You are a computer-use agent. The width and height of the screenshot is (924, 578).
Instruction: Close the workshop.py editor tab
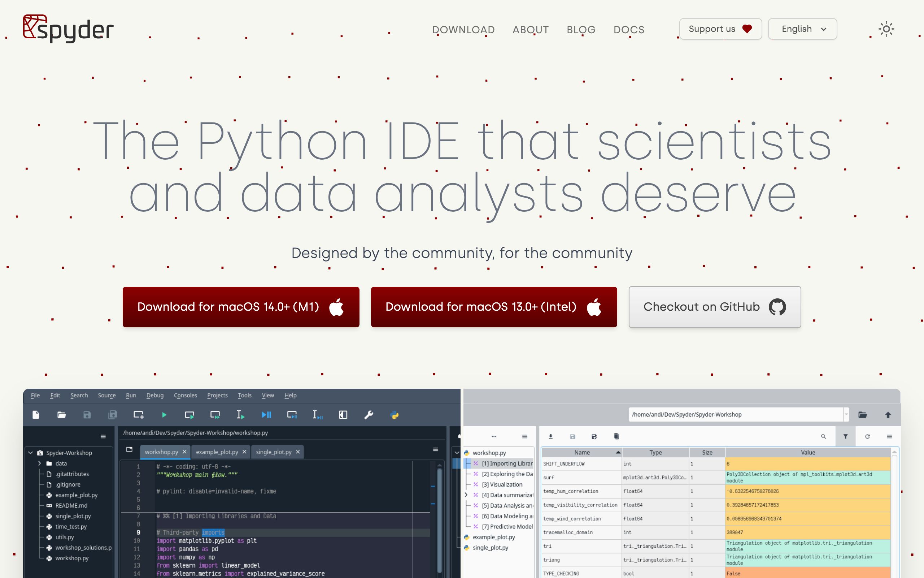(184, 452)
